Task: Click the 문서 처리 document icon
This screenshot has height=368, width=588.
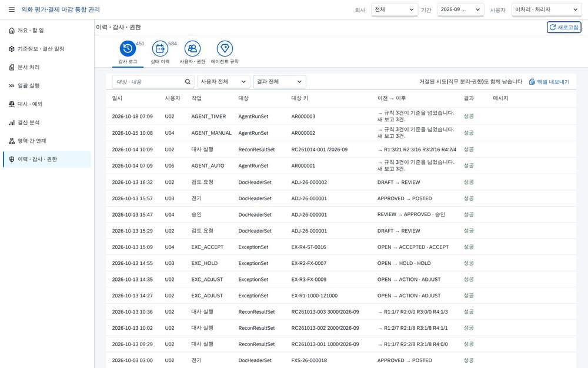Action: pos(12,67)
